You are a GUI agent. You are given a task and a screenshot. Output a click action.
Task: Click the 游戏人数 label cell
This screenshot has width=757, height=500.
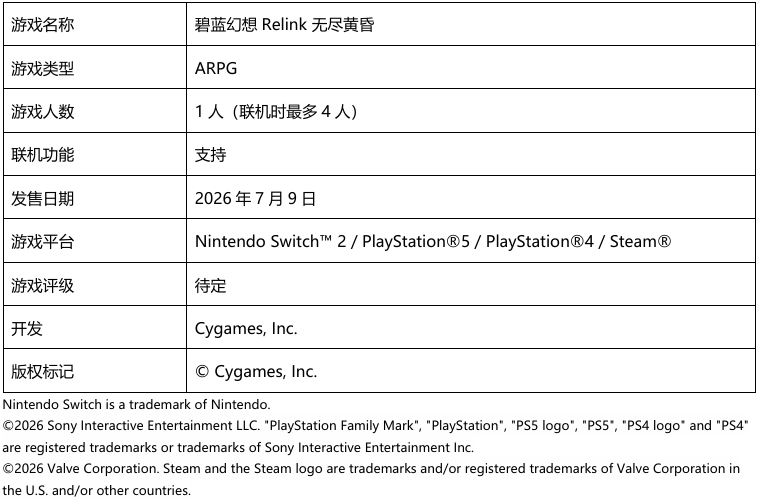(x=43, y=111)
